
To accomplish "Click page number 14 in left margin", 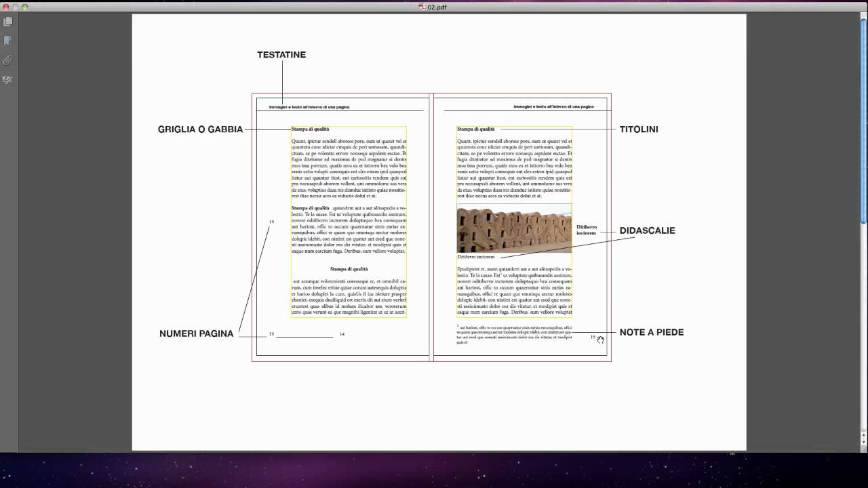I will coord(271,222).
